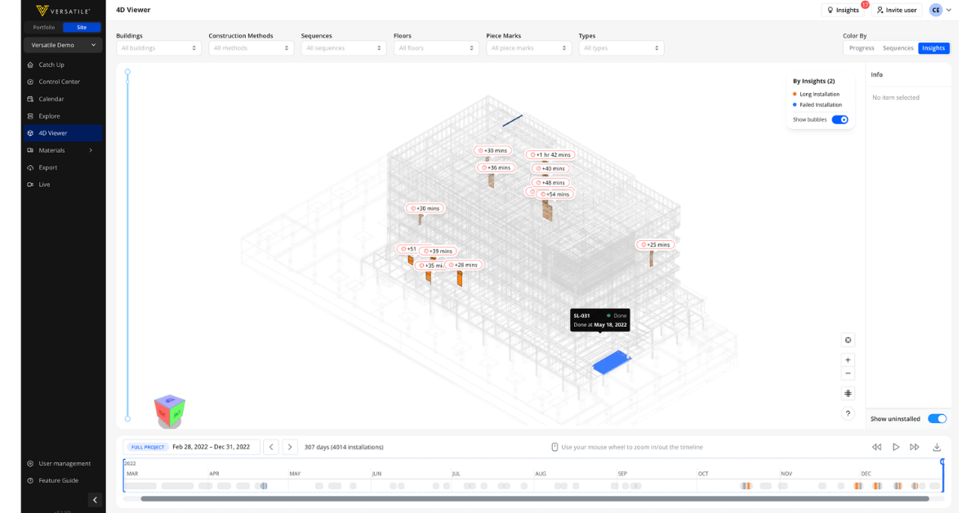The width and height of the screenshot is (980, 513).
Task: Click the +48 mins insight bubble
Action: point(550,182)
